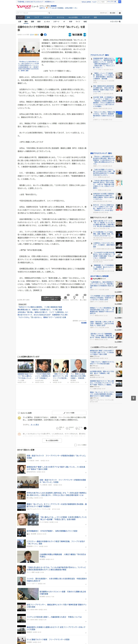Viewport: 138px width, 644px height.
Task: Open 部活顧問からのハラスメント放置 article
Action: 52,594
